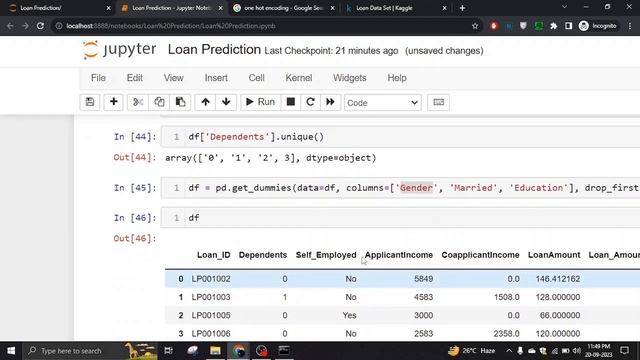Insert cell below with plus icon
Viewport: 640px width, 360px height.
pos(113,102)
